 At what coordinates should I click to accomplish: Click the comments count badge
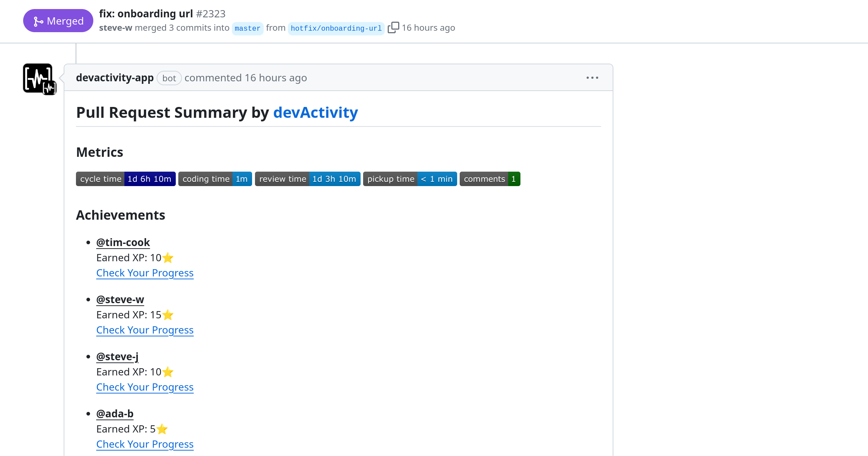point(490,178)
